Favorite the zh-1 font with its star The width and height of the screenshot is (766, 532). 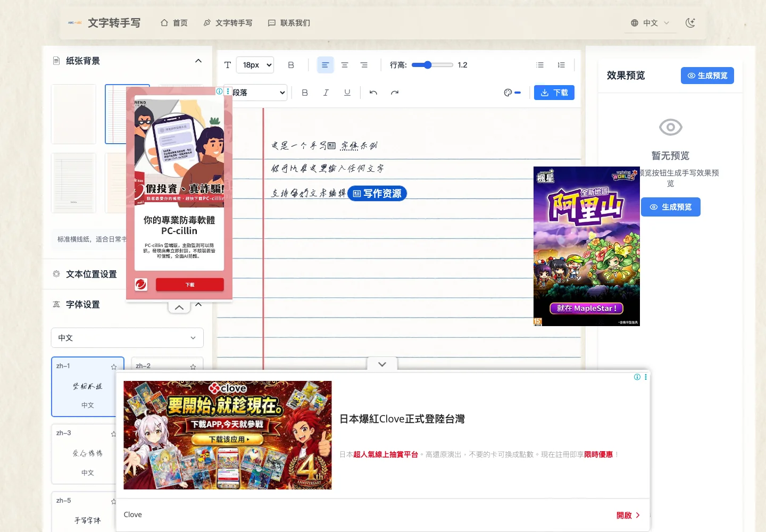[113, 367]
